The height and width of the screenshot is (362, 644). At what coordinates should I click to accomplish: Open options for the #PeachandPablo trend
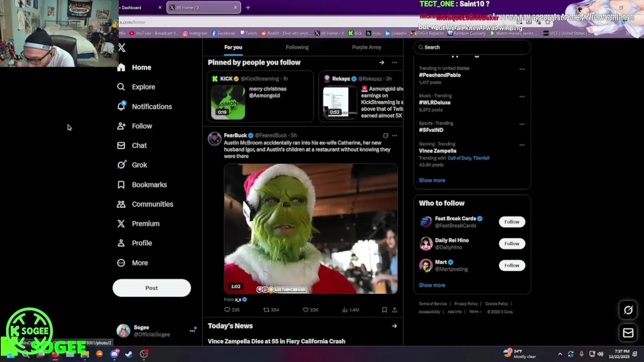(522, 69)
